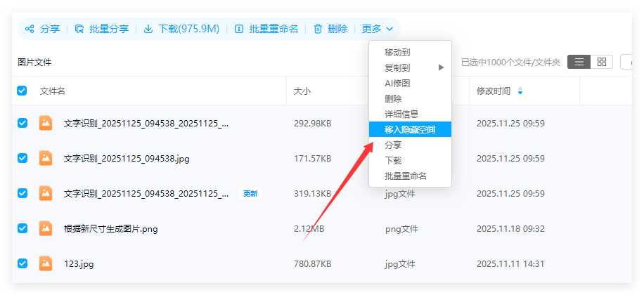Viewport: 644px width, 295px height.
Task: Click the share icon in toolbar
Action: [x=30, y=29]
